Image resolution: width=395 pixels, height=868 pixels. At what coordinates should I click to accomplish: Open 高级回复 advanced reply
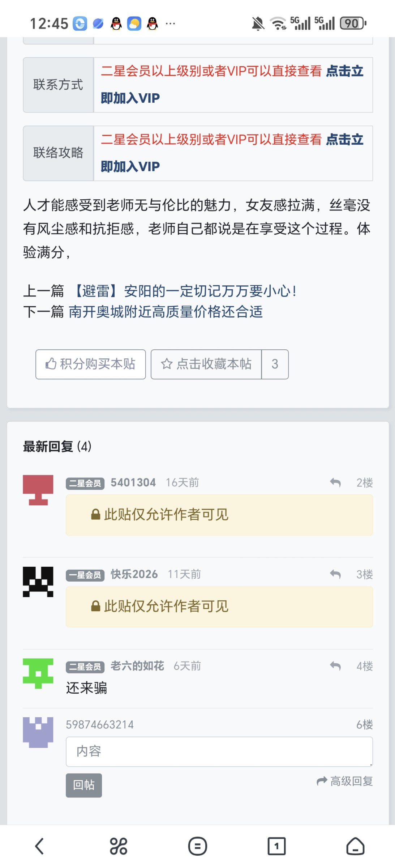[x=345, y=781]
